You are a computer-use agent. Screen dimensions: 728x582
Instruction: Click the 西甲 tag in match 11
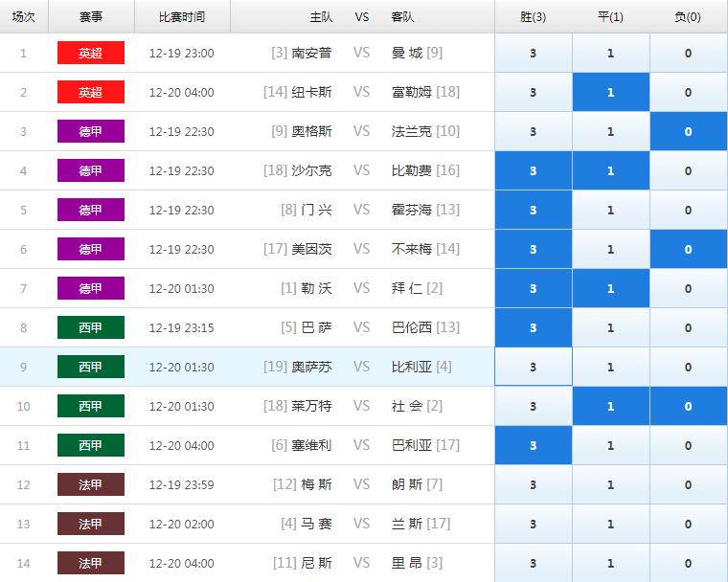pos(91,445)
